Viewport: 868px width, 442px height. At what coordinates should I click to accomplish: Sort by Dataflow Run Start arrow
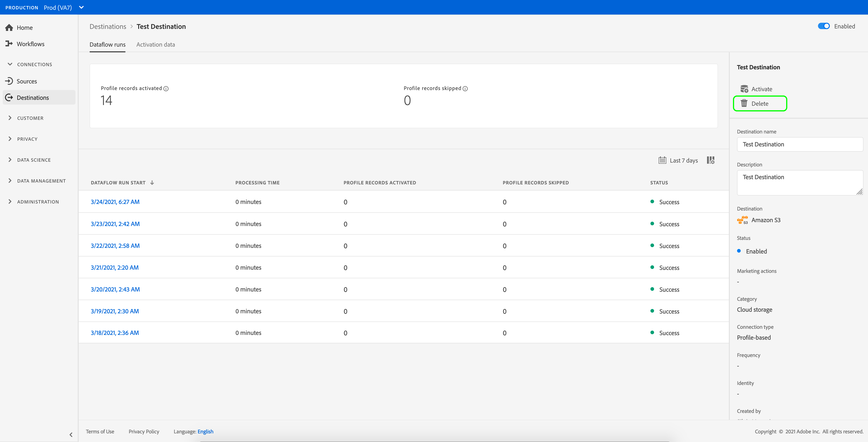click(152, 183)
